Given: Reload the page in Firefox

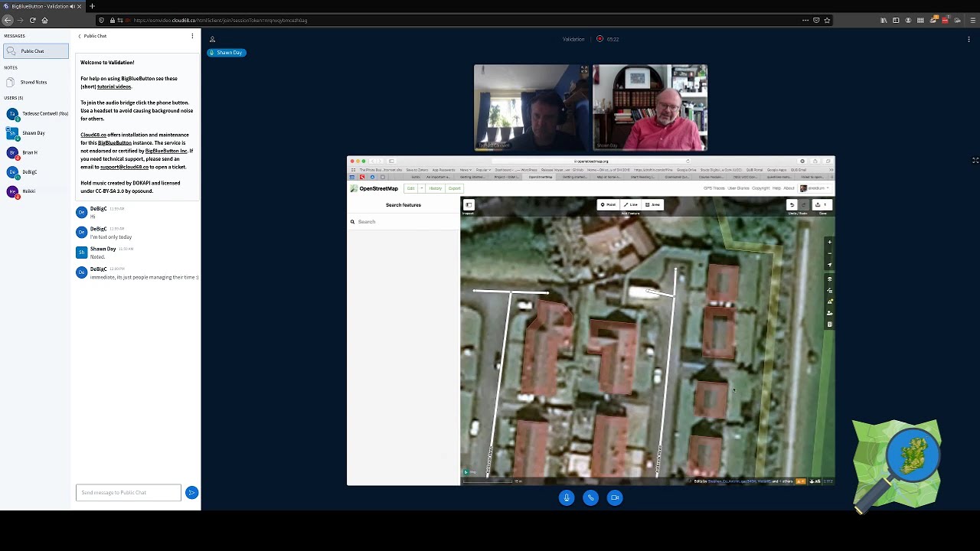Looking at the screenshot, I should click(32, 20).
